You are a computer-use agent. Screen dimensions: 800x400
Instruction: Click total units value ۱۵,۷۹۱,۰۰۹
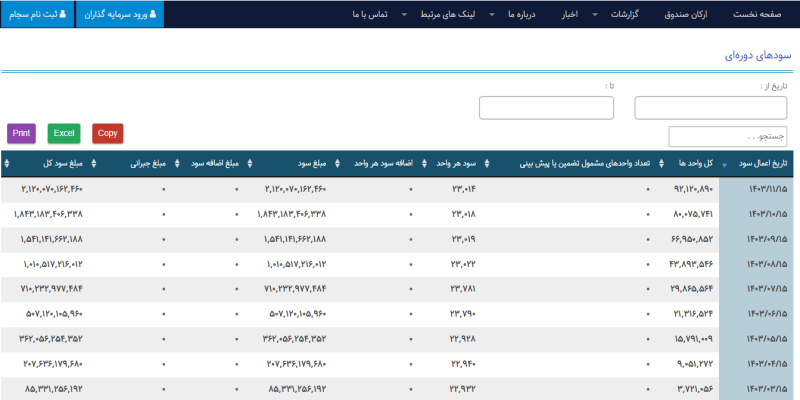693,339
